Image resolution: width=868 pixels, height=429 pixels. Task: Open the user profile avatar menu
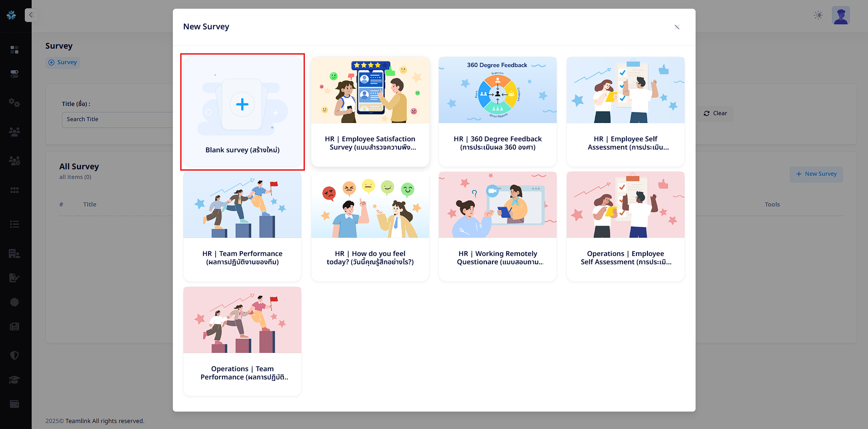(x=840, y=15)
